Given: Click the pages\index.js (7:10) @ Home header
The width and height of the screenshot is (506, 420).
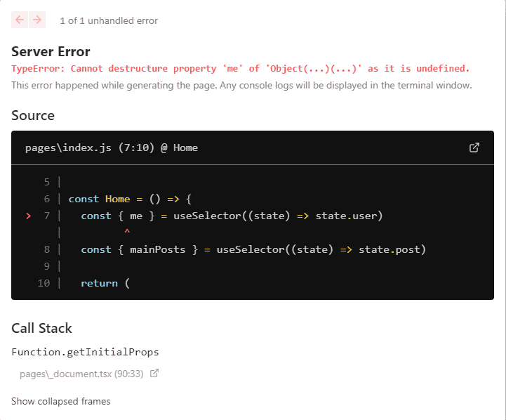Looking at the screenshot, I should click(x=111, y=147).
